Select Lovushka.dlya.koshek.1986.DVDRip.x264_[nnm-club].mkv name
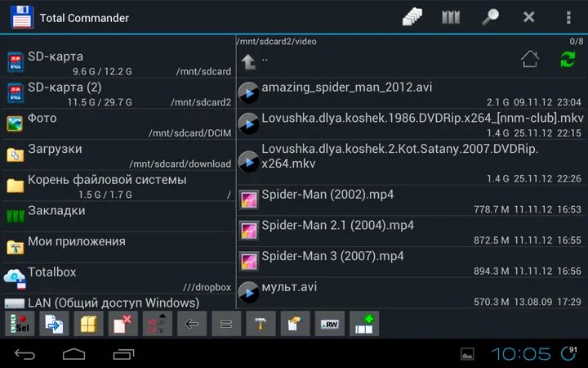The image size is (588, 368). 423,119
